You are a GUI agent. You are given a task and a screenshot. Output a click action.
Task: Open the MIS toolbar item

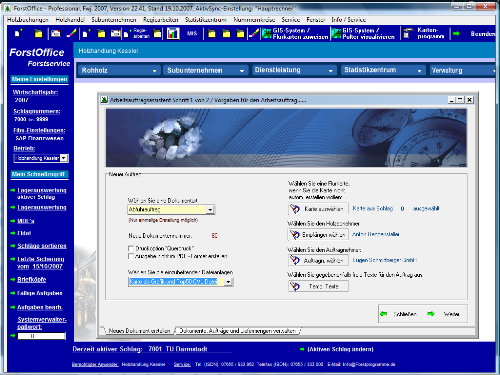click(192, 33)
